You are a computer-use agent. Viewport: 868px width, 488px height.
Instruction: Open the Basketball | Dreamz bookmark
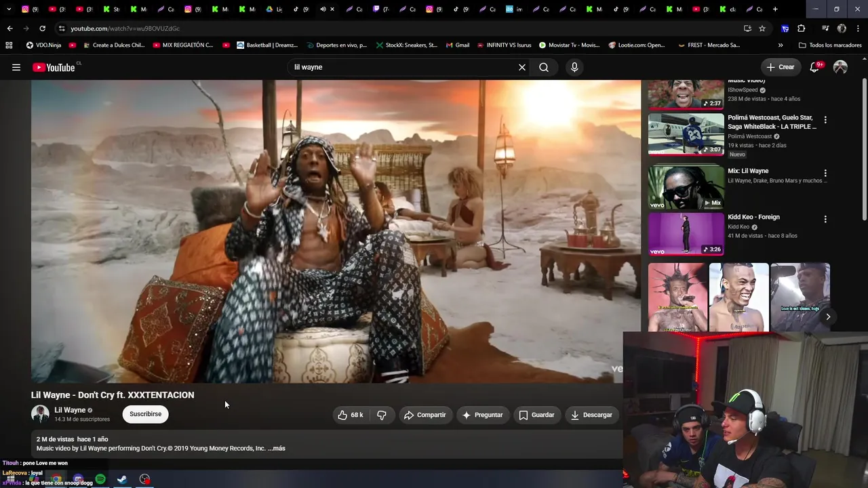tap(267, 45)
